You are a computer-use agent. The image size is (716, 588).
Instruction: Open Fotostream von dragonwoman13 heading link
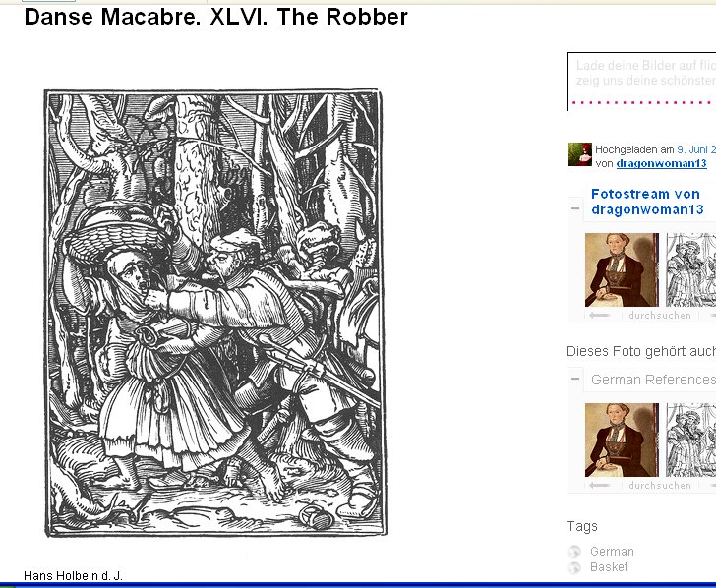647,202
